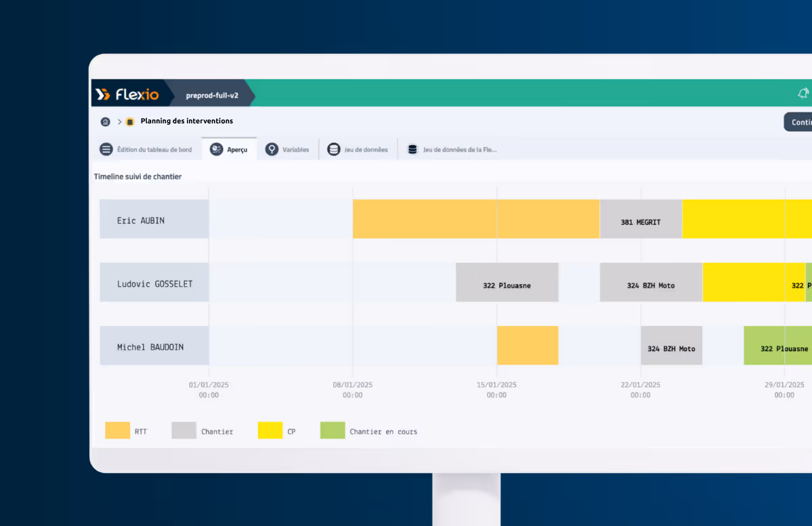812x526 pixels.
Task: Click the 01/01/2025 axis date
Action: tap(209, 390)
